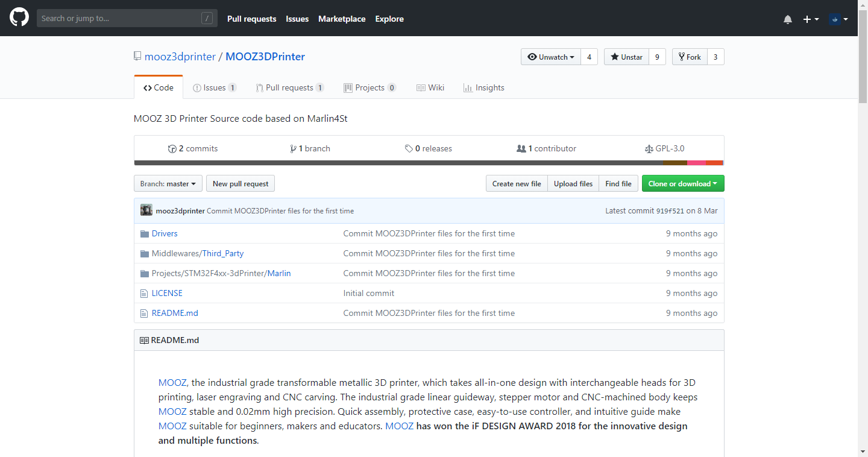Open the Projects/STM32F4xx-3dPrinter/Marlin folder
Viewport: 868px width, 457px height.
click(x=221, y=273)
